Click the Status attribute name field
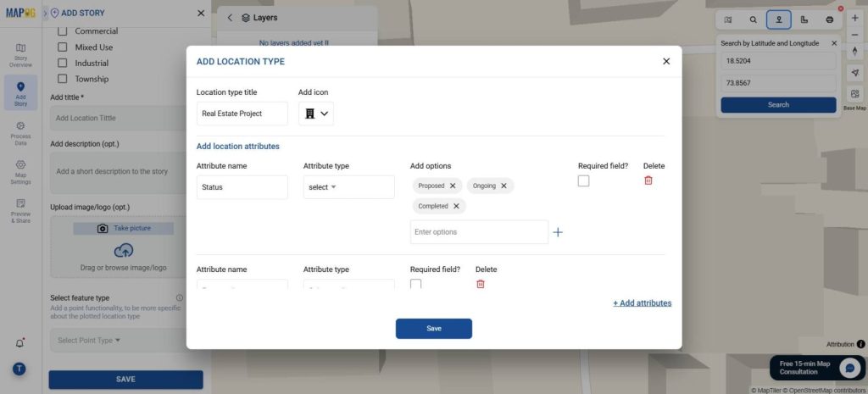The height and width of the screenshot is (394, 868). click(x=242, y=187)
